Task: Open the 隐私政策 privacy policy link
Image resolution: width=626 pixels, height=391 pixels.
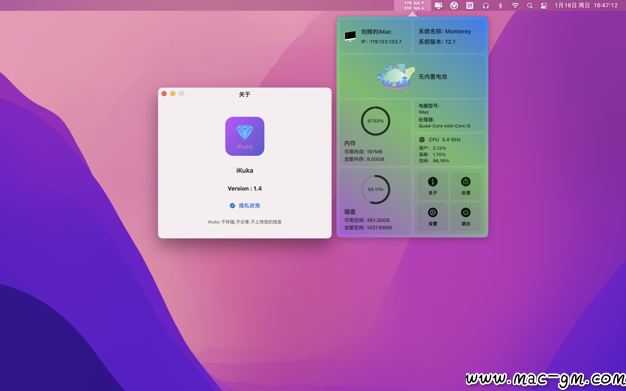Action: (x=250, y=205)
